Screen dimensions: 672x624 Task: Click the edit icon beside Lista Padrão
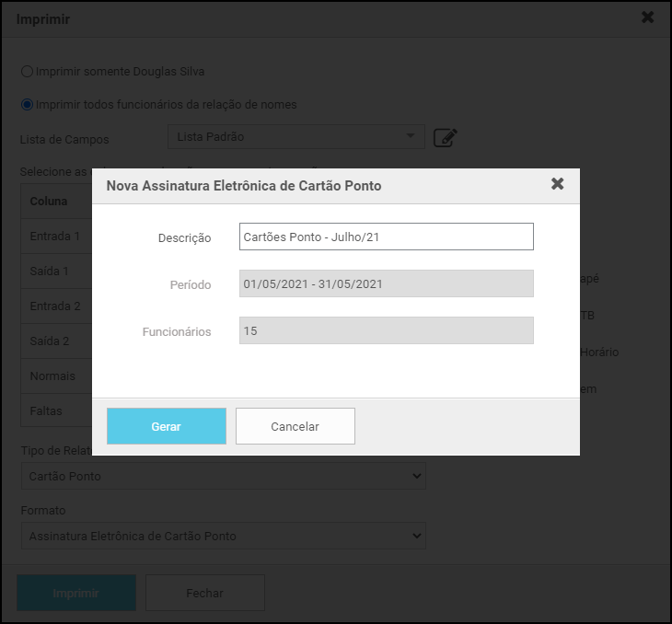pyautogui.click(x=445, y=138)
